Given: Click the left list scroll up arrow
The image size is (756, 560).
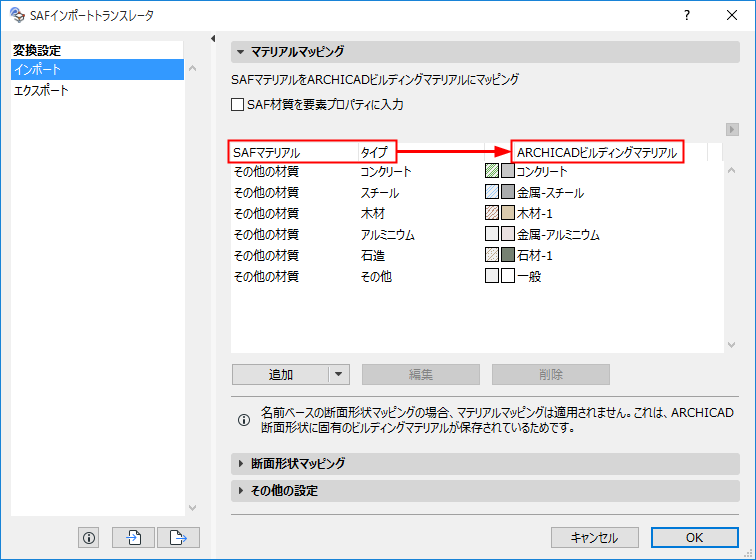Looking at the screenshot, I should click(192, 68).
